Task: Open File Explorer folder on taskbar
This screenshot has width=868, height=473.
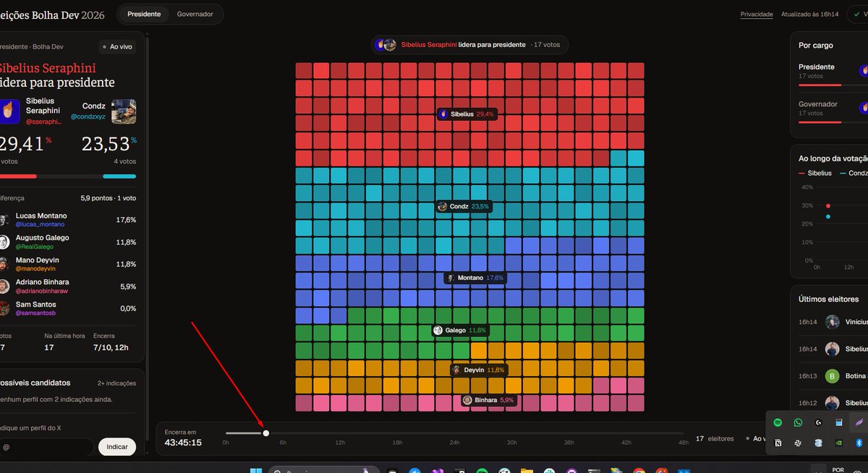Action: (527, 472)
